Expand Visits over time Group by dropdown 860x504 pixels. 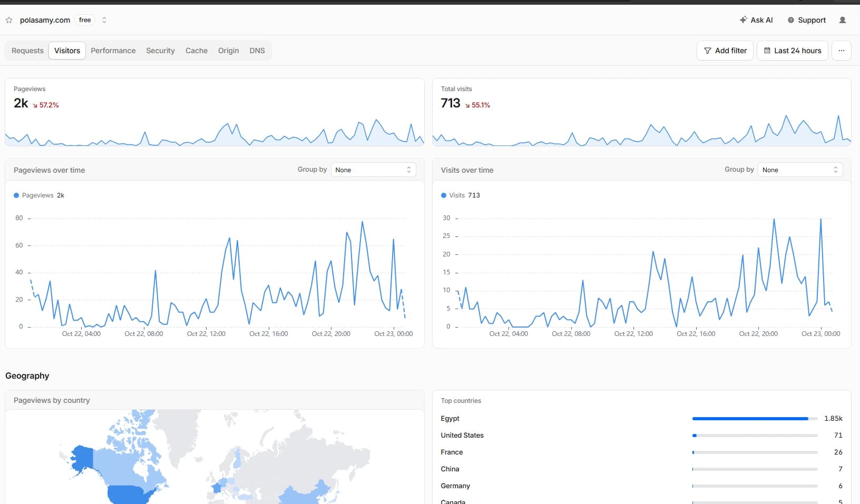point(800,170)
